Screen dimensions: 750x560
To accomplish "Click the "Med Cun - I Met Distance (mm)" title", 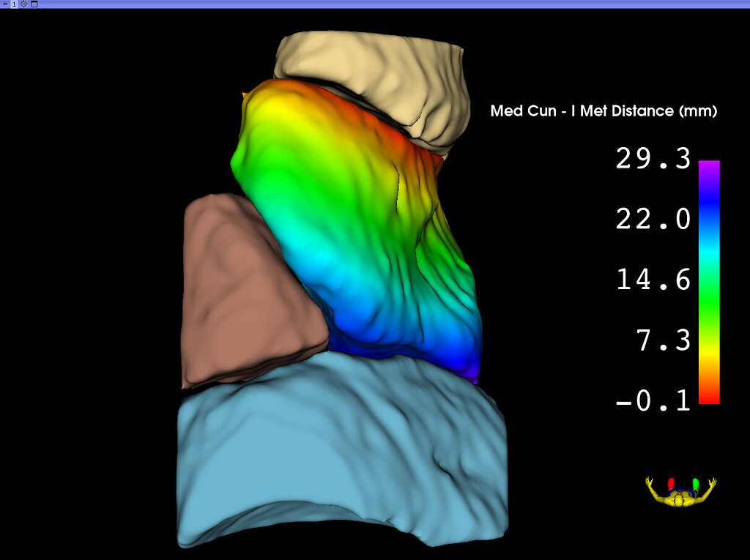I will click(603, 111).
